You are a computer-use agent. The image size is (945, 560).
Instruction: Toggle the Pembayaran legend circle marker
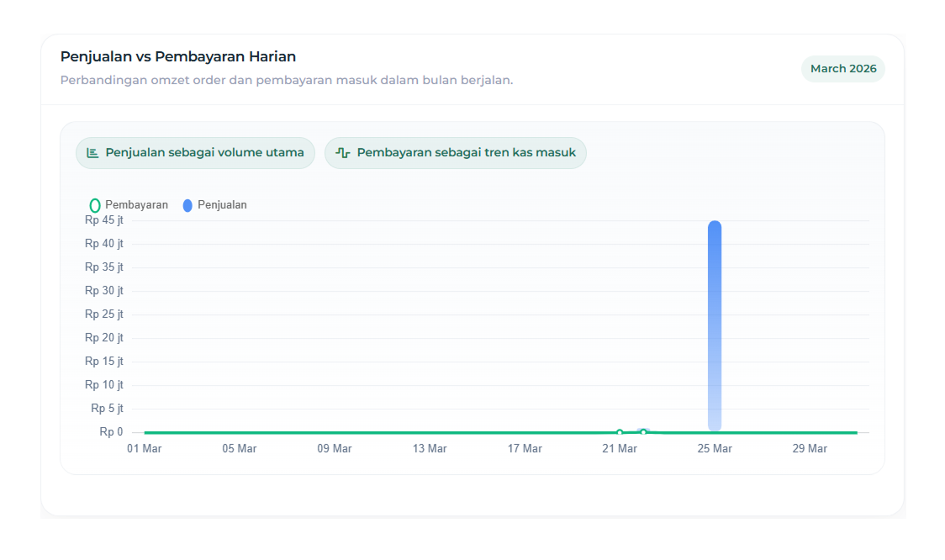(95, 205)
